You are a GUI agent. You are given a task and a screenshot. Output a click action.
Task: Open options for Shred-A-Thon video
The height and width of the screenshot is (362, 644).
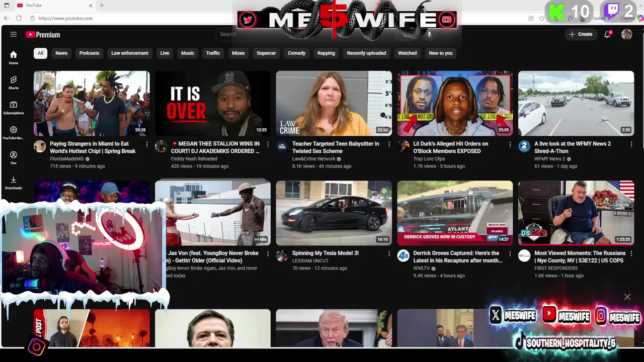631,144
